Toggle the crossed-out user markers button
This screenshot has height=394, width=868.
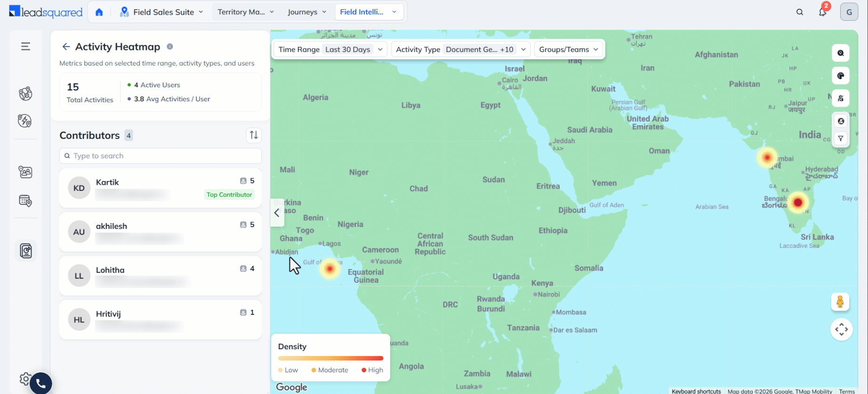point(841,98)
